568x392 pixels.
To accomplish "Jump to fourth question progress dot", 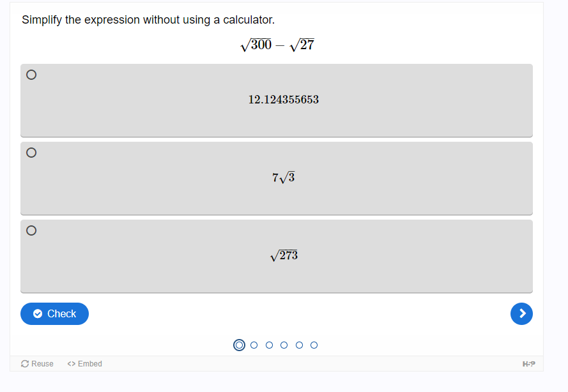I will pyautogui.click(x=284, y=345).
